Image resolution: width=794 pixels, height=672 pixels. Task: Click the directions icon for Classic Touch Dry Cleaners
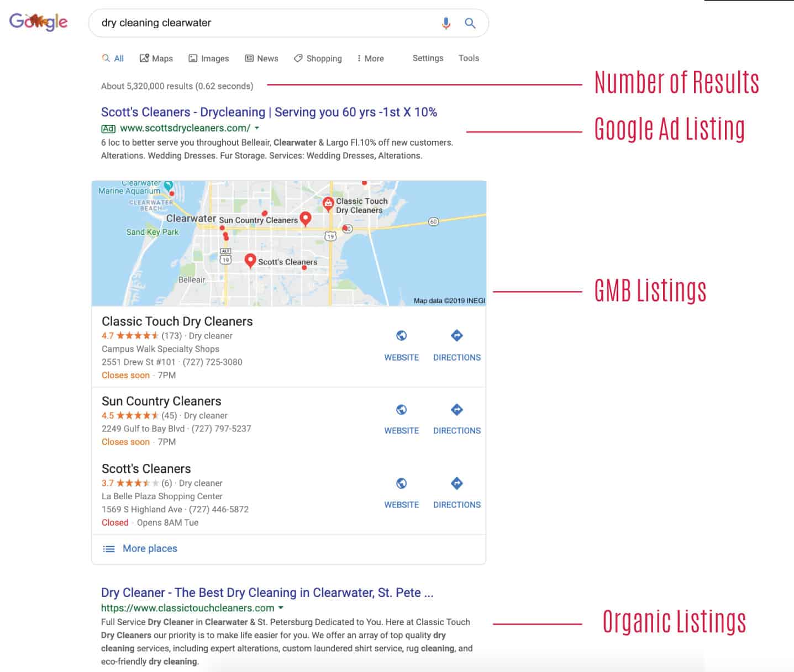[x=456, y=335]
